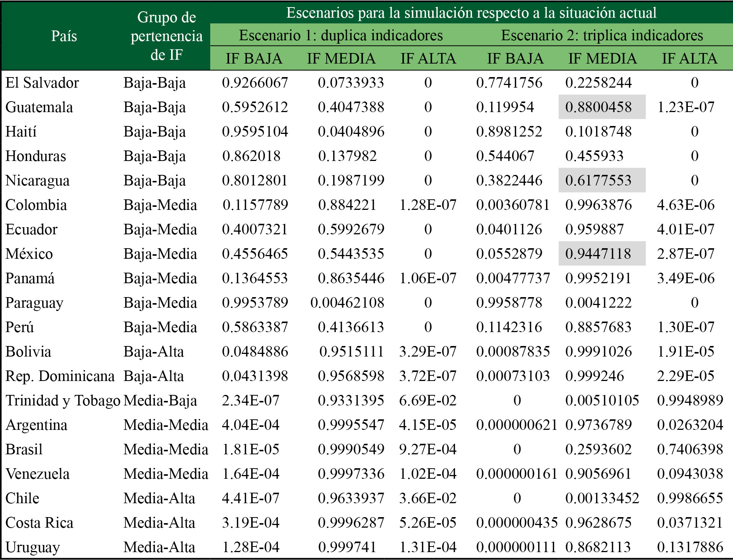Select the Media-Baja group cell

click(160, 401)
